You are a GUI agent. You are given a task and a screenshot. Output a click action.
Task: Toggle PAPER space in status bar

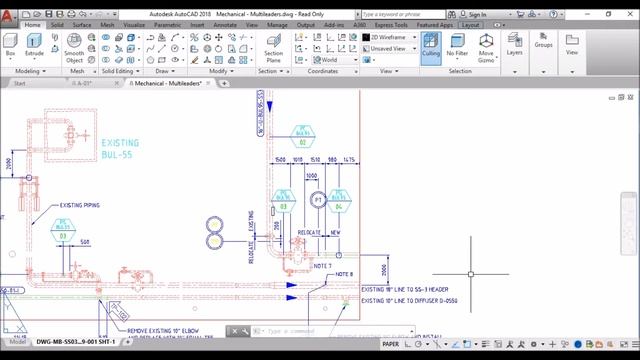pos(390,344)
